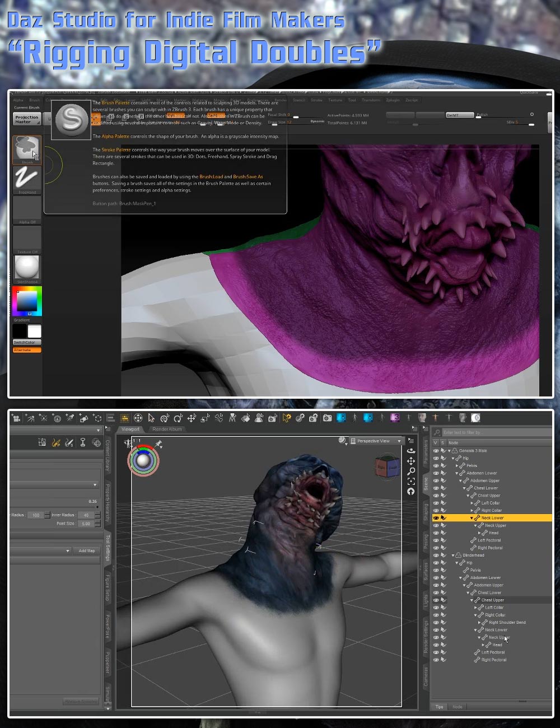Open the ZBrush Zplugin menu

tap(393, 100)
